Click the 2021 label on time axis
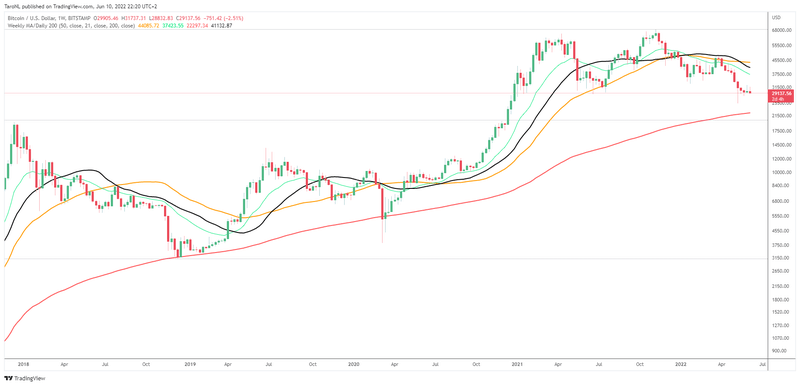800x386 pixels. click(x=517, y=365)
